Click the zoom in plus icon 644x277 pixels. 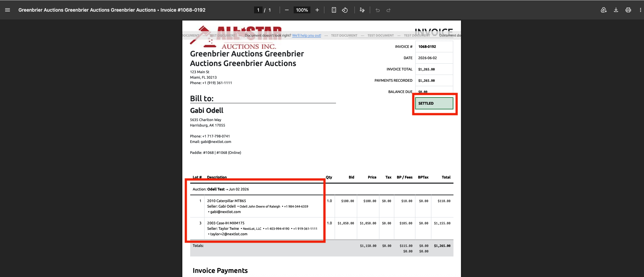pyautogui.click(x=317, y=10)
